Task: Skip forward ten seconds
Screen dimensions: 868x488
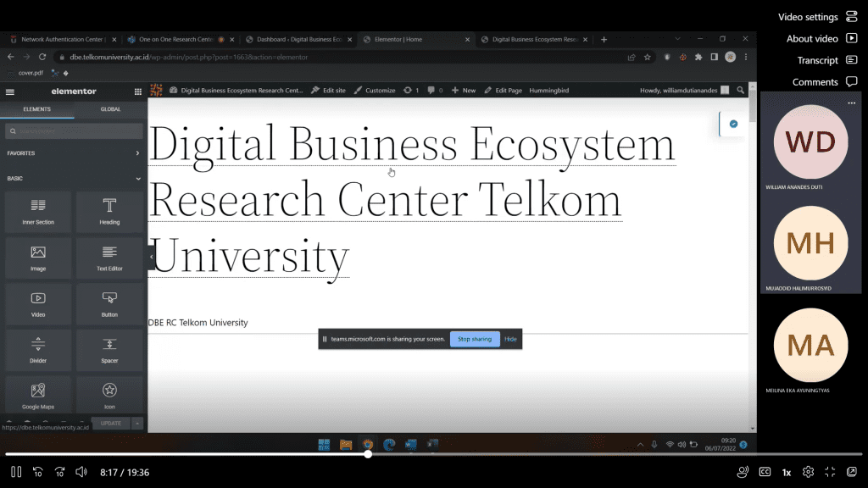Action: click(60, 472)
